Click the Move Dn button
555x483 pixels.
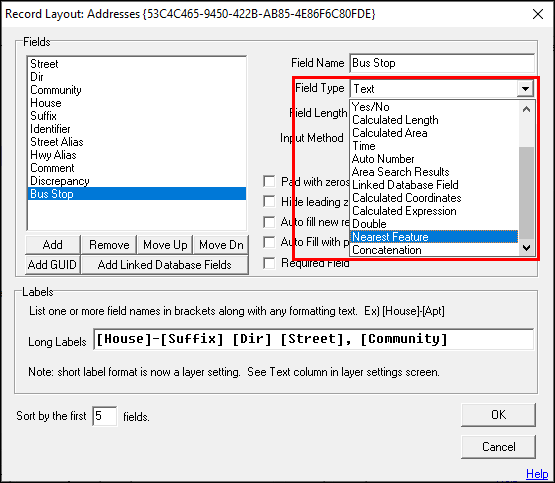(x=221, y=245)
